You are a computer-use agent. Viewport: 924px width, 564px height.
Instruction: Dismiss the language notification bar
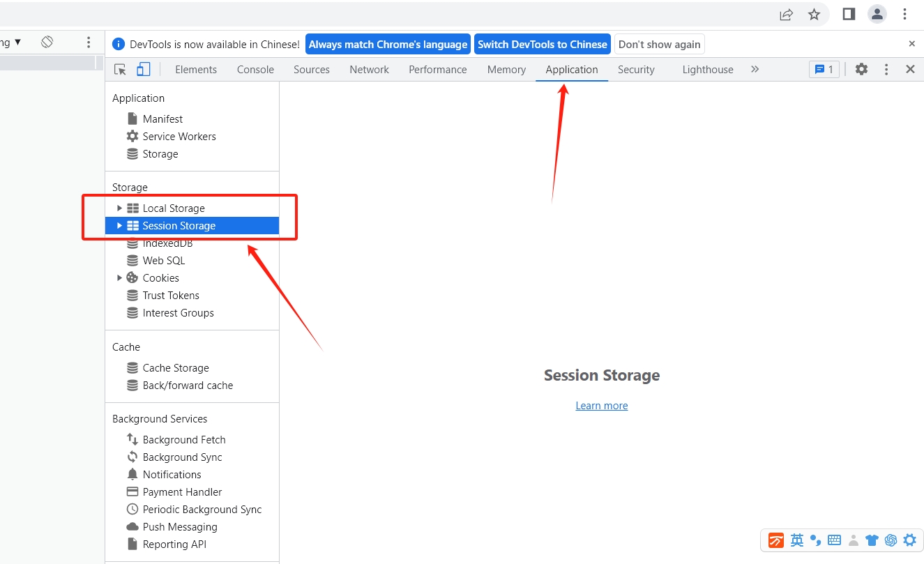[x=911, y=44]
